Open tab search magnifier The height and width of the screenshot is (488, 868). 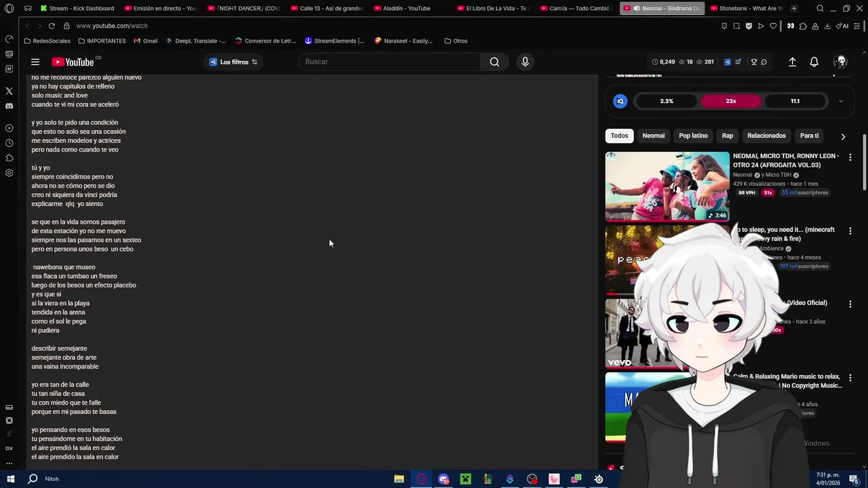(x=820, y=8)
